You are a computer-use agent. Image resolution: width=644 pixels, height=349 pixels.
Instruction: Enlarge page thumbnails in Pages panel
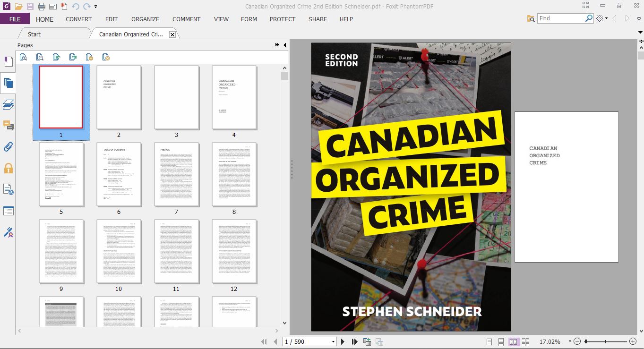(23, 57)
